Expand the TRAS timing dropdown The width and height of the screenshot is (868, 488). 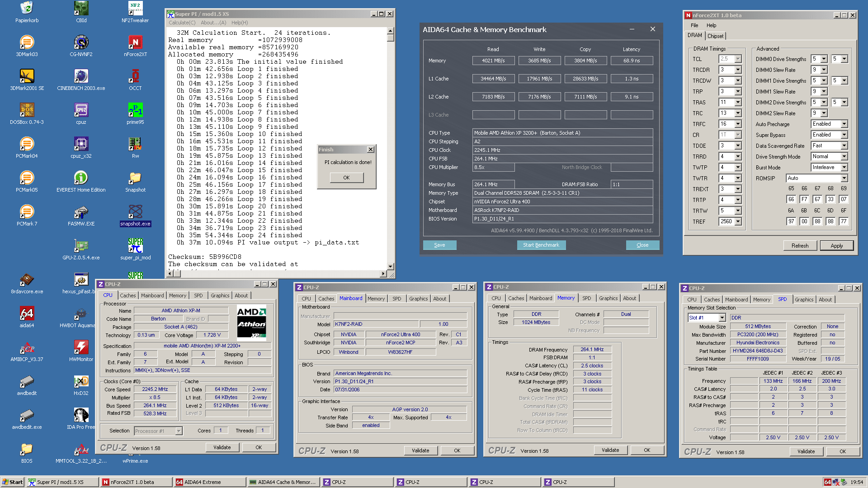(738, 103)
